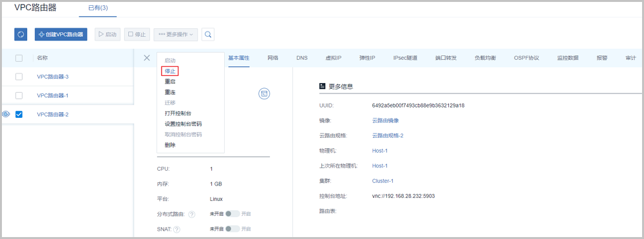Select 重启 in the action menu

tap(170, 82)
